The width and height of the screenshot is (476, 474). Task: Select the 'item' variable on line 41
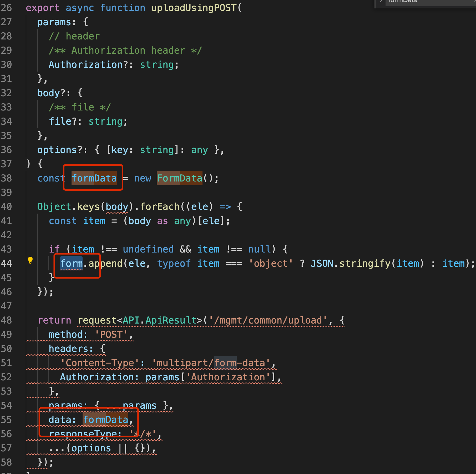94,221
